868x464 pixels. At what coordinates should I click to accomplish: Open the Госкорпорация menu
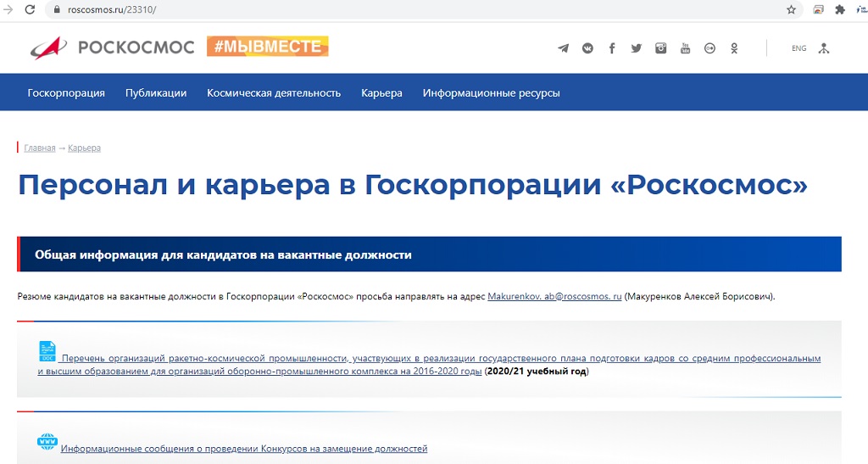coord(66,93)
